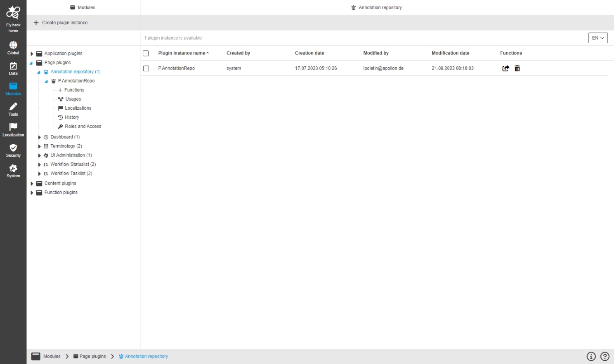Image resolution: width=614 pixels, height=364 pixels.
Task: Expand the Workflow Statuslist (2) tree node
Action: coord(39,164)
